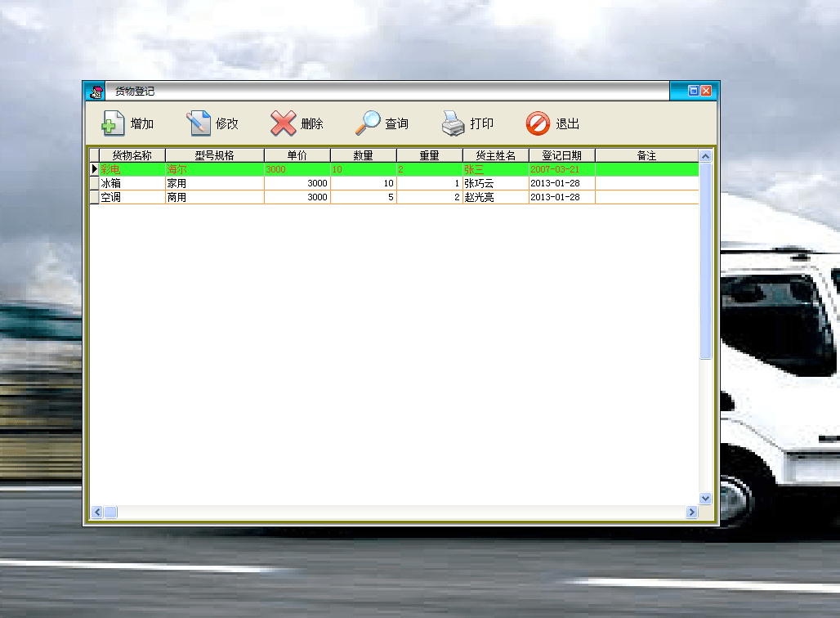Click the magnifying glass 查询 (search) icon
The height and width of the screenshot is (618, 840).
pyautogui.click(x=368, y=123)
